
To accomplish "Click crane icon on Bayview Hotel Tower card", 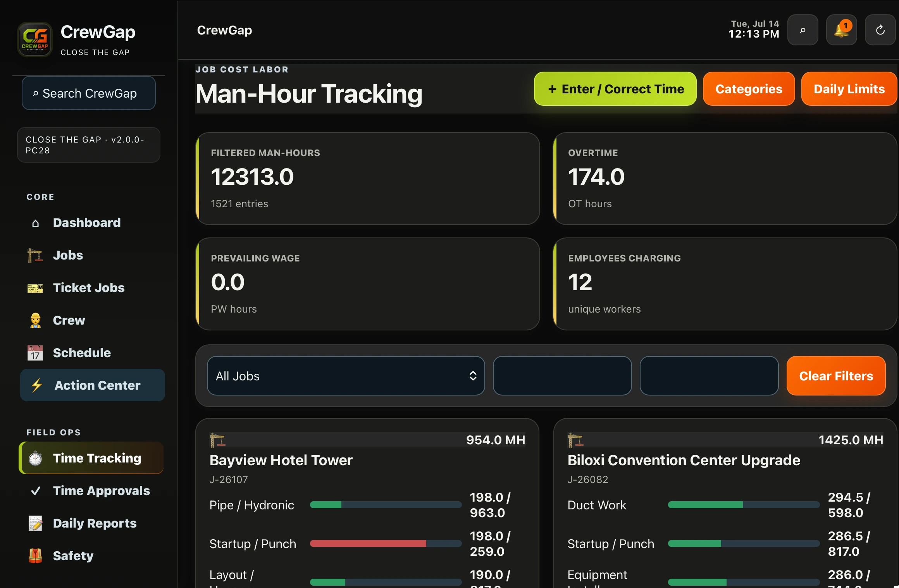I will (217, 440).
